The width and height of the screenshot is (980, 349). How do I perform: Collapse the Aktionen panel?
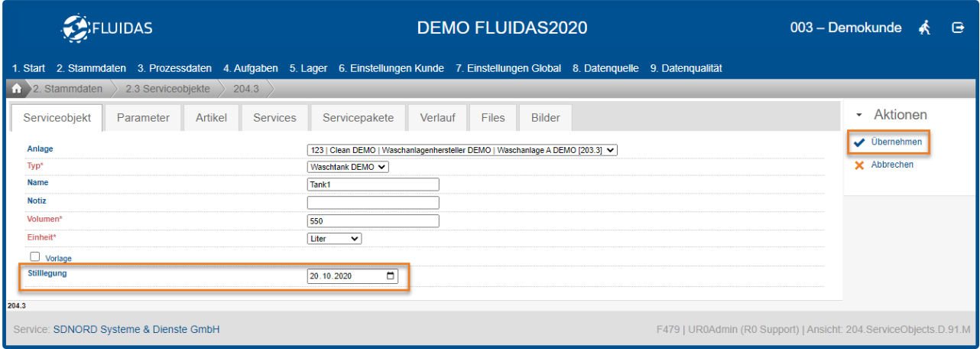(859, 115)
